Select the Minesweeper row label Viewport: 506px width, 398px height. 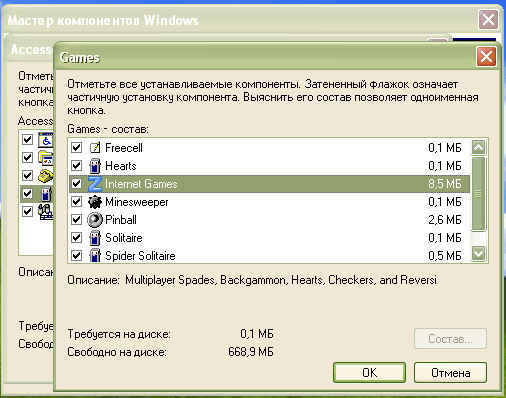(137, 202)
